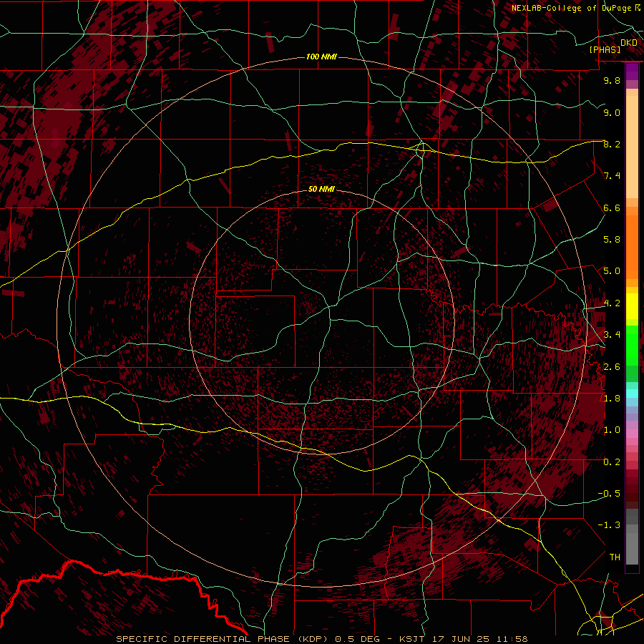This screenshot has width=644, height=644.
Task: Click the 1.8 value on the color scale
Action: click(612, 398)
